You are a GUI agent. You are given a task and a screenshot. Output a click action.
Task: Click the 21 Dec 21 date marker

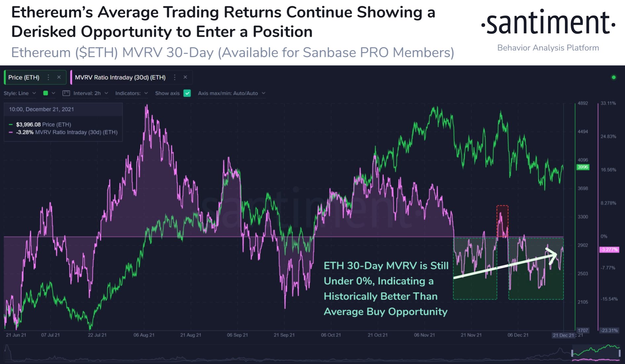[x=563, y=335]
